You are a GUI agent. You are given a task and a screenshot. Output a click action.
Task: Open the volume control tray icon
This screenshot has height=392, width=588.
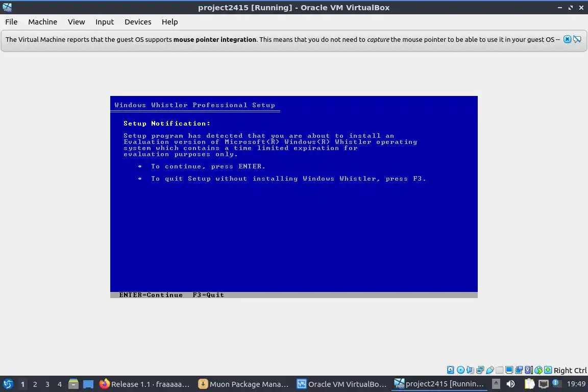click(x=510, y=384)
